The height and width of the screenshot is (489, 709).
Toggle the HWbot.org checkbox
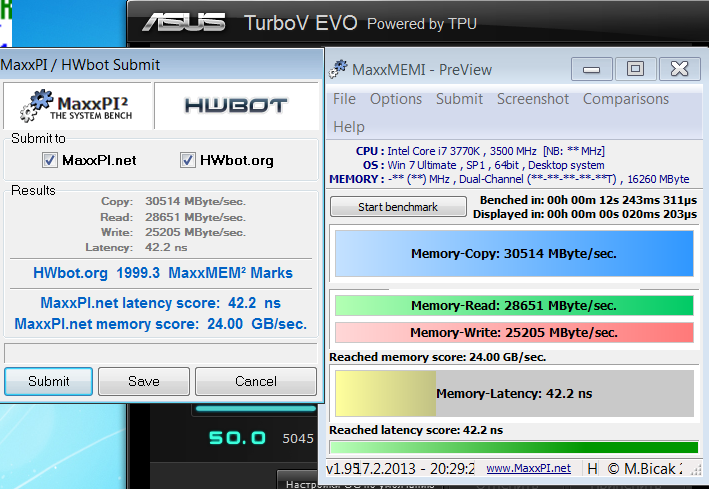pos(188,160)
